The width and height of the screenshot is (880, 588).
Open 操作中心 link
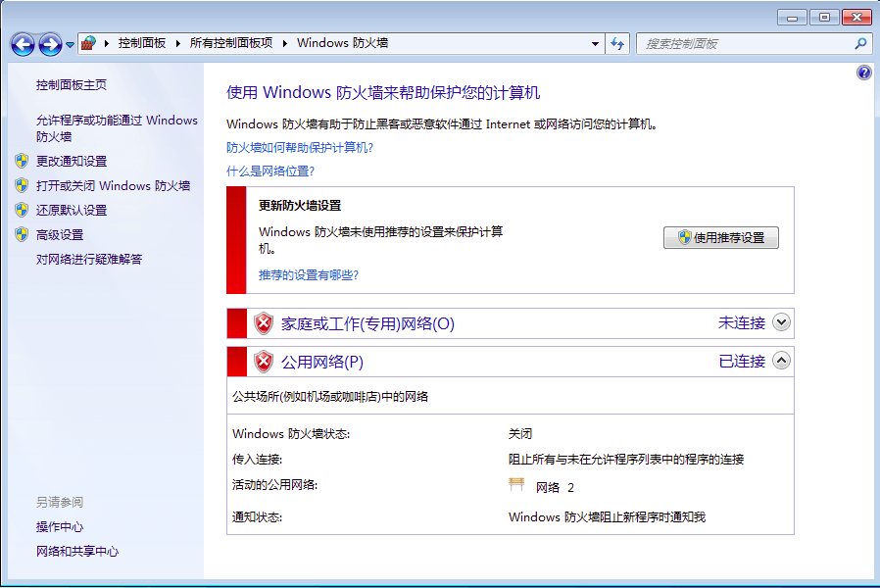tap(60, 527)
